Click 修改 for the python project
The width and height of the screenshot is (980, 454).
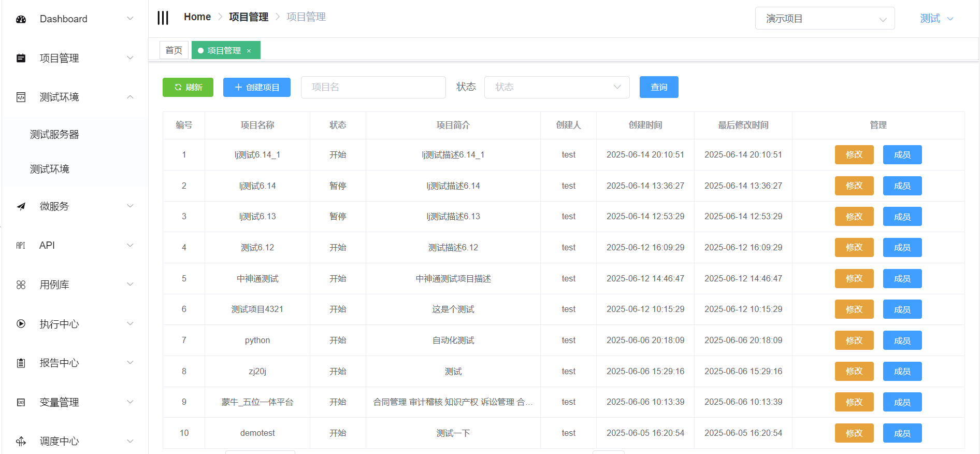point(854,340)
